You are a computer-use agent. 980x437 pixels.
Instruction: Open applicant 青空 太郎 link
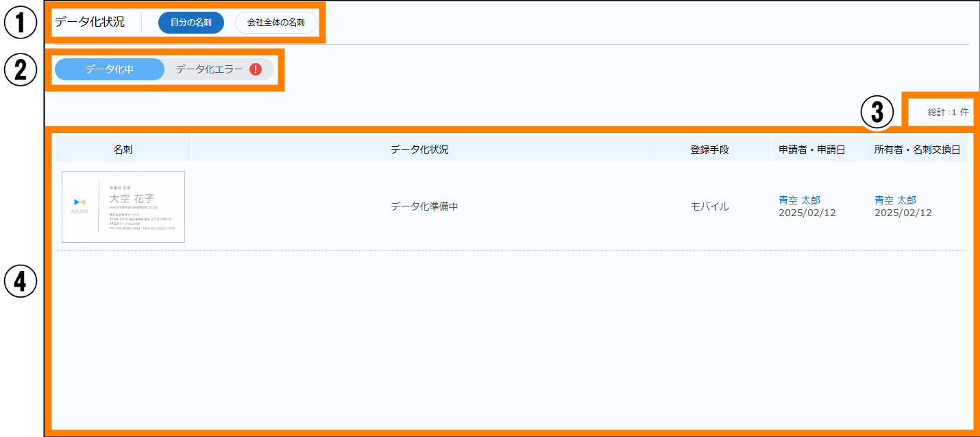tap(799, 200)
